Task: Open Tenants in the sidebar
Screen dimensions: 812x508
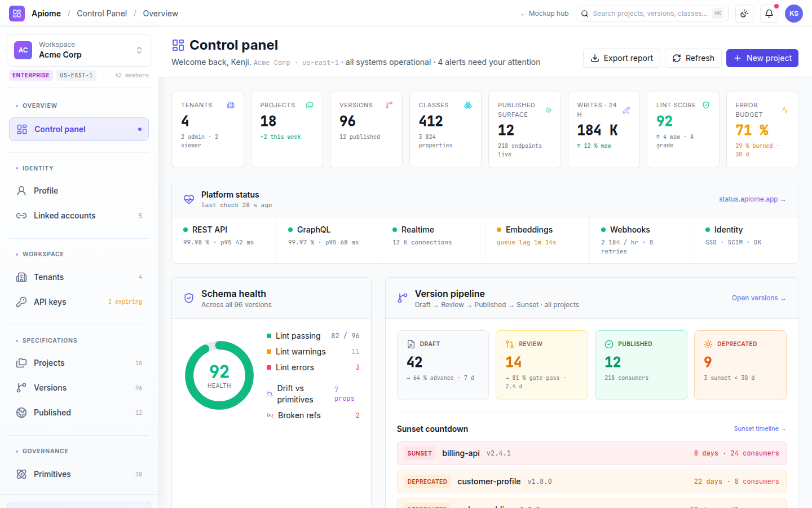Action: pos(79,277)
